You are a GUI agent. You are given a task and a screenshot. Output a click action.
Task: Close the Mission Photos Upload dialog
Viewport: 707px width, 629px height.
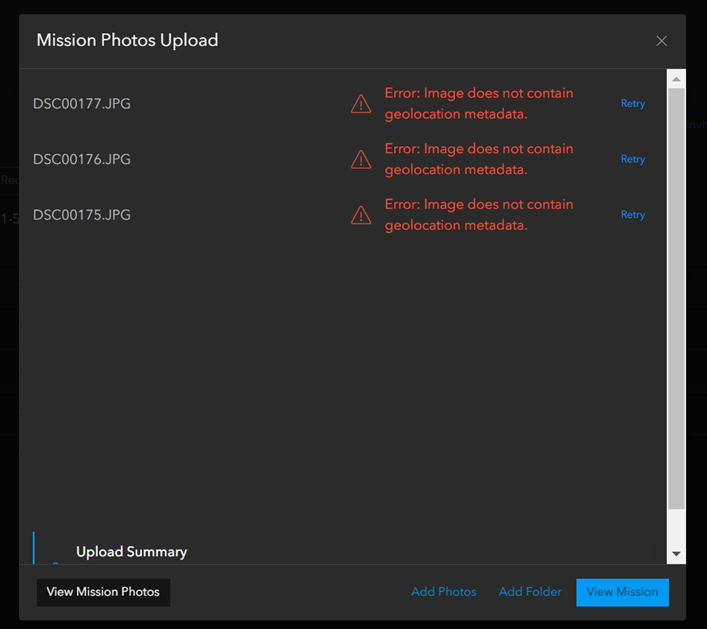(661, 41)
